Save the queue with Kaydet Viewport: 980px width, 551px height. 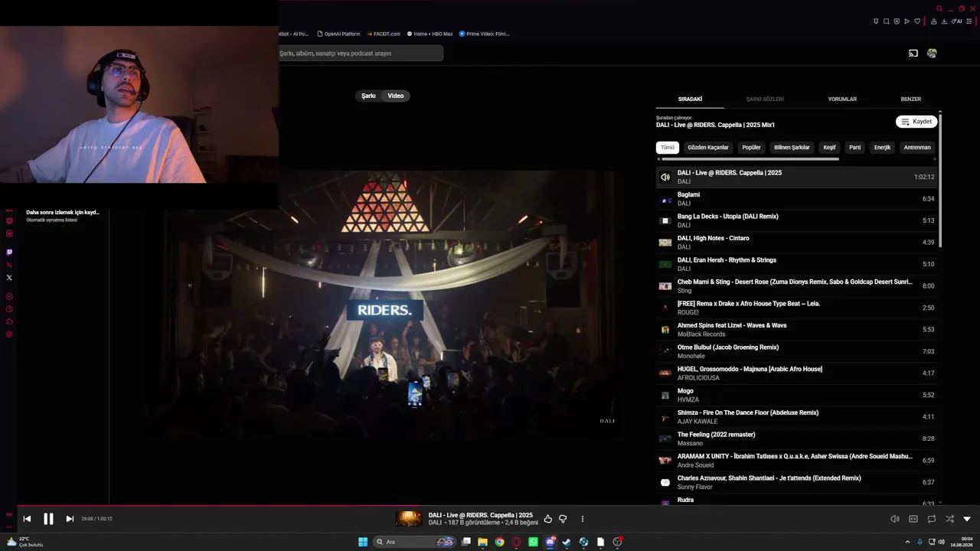(916, 122)
